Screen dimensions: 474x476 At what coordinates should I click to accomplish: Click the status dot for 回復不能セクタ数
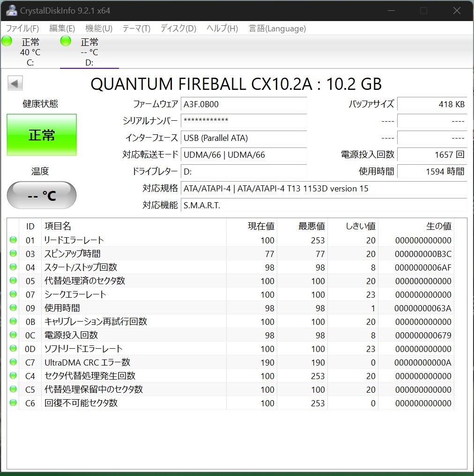point(13,403)
